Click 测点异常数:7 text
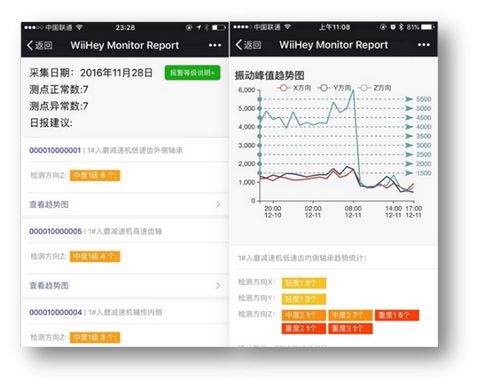This screenshot has width=480, height=389. tap(59, 106)
